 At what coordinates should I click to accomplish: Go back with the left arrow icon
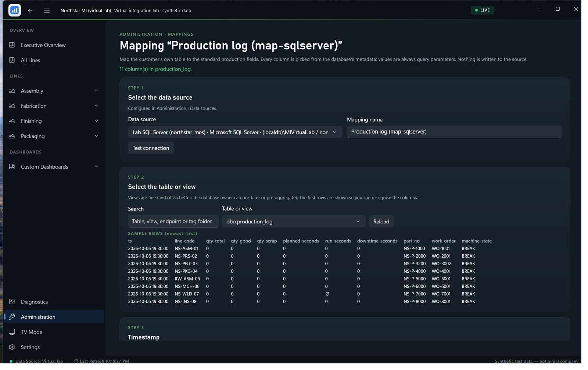coord(30,11)
